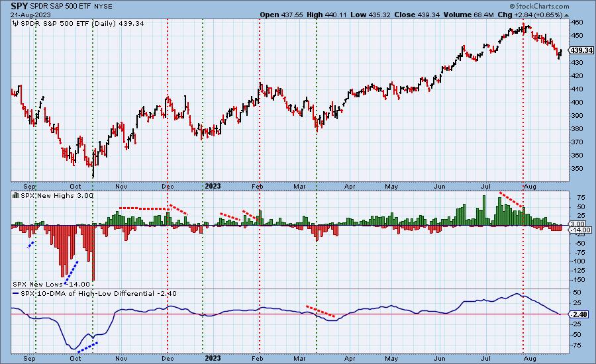
Task: Click the 400 price axis label
Action: (x=577, y=102)
